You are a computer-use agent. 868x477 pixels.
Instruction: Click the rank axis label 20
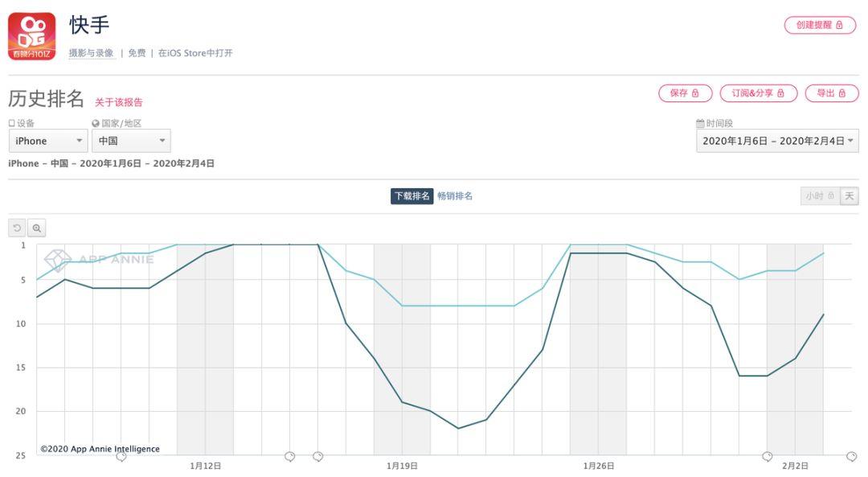click(x=20, y=411)
